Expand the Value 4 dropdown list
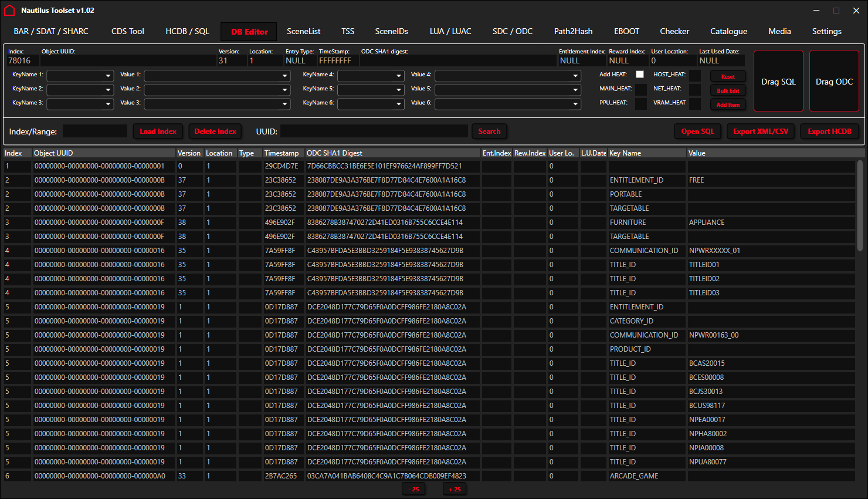 pos(507,76)
